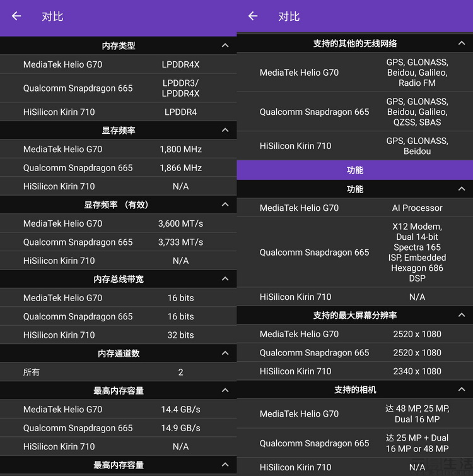Select the 2520 x 1080 value for Snapdragon 665

(418, 352)
